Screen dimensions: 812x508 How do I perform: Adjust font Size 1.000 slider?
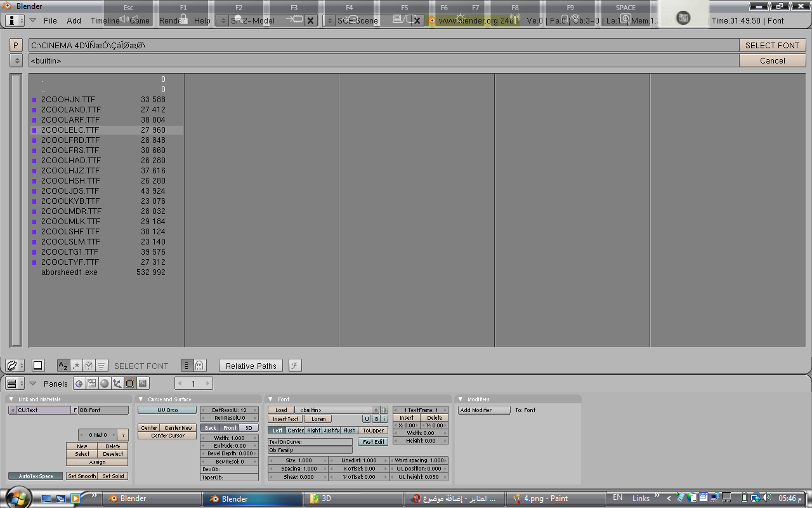point(298,460)
